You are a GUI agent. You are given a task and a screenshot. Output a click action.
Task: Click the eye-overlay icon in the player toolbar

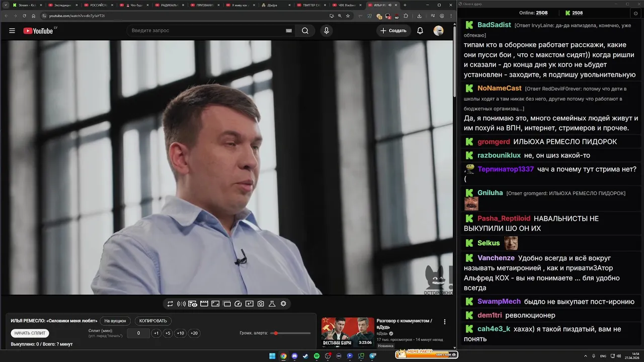(193, 304)
